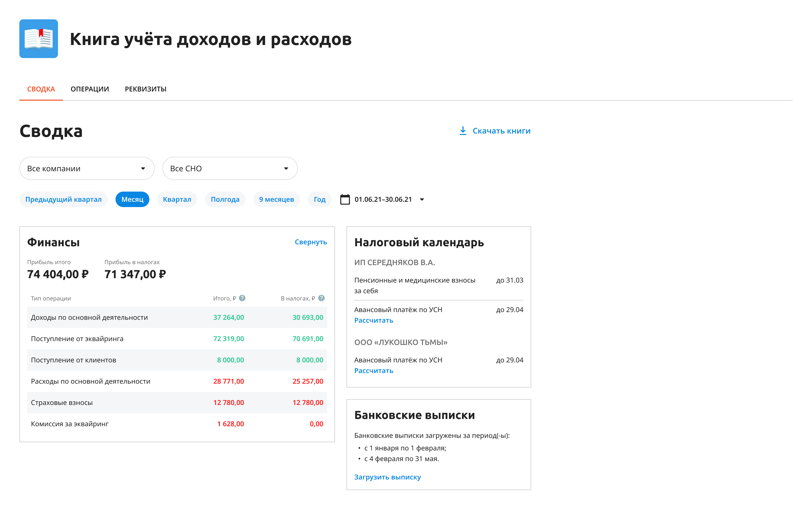The height and width of the screenshot is (508, 812).
Task: Select the Предыдущий квартал period
Action: 63,199
